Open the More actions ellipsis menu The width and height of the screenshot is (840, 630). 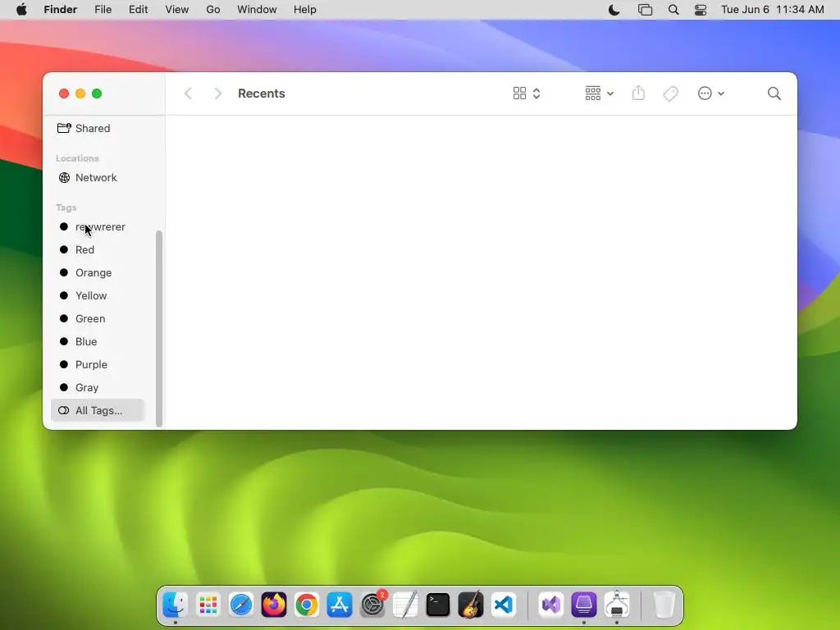(x=711, y=94)
